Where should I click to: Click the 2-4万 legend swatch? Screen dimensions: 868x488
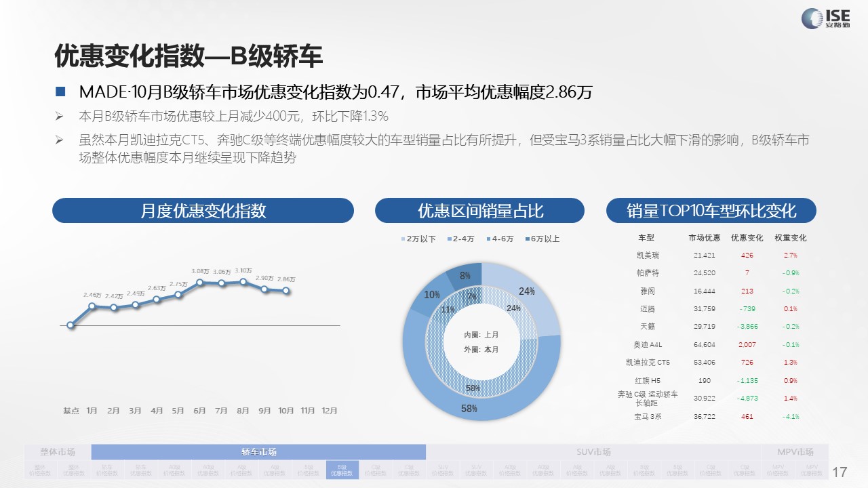pos(448,239)
